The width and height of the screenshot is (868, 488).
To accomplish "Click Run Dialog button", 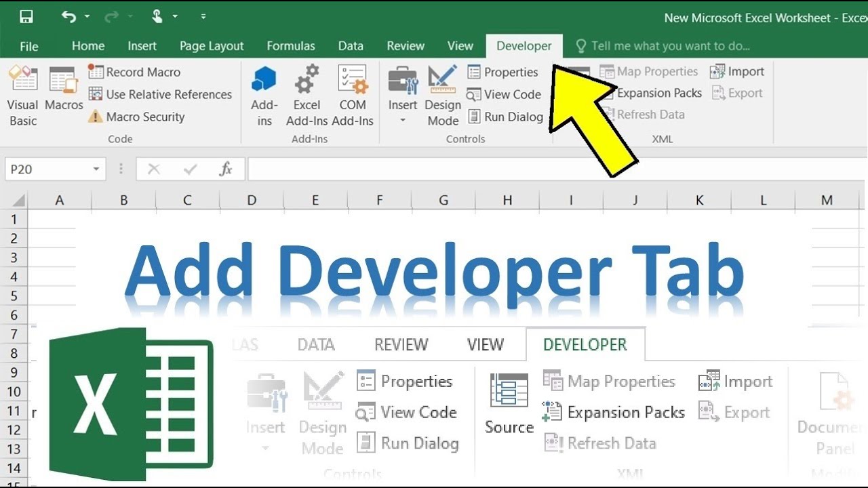I will 505,117.
